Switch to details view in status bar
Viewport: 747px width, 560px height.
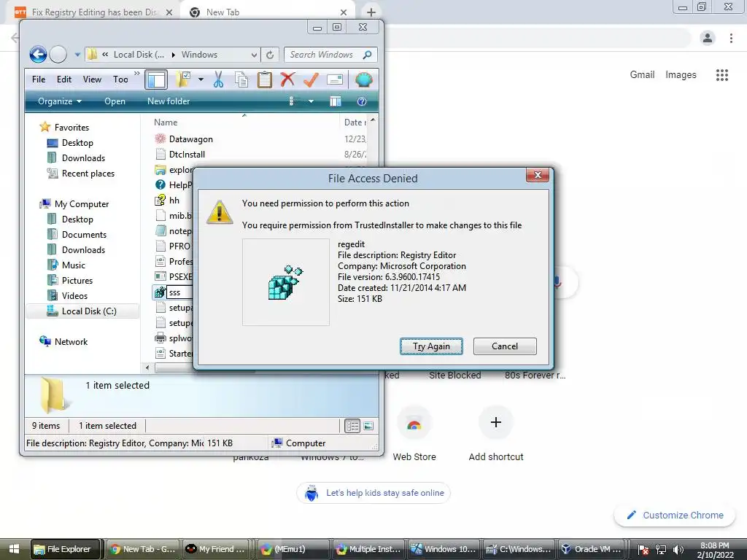352,426
